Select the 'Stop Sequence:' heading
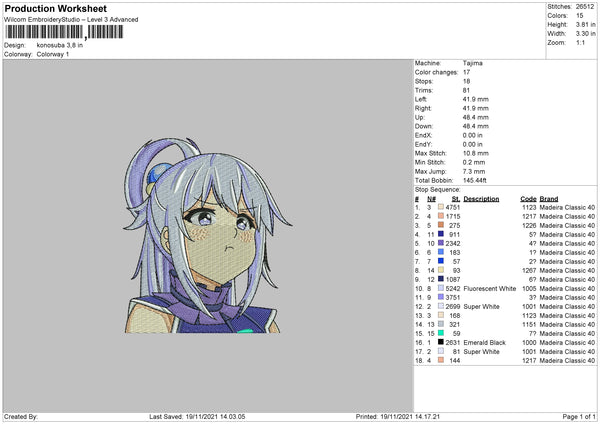The height and width of the screenshot is (424, 600). (x=437, y=189)
